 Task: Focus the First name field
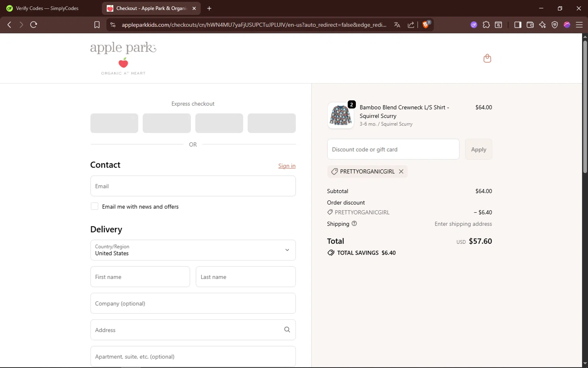tap(140, 277)
